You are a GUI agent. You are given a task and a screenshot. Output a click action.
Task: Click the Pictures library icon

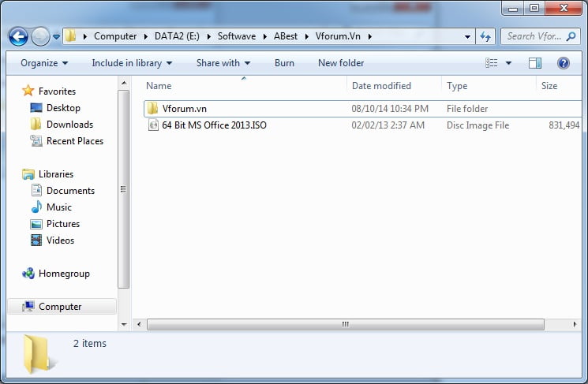click(36, 224)
